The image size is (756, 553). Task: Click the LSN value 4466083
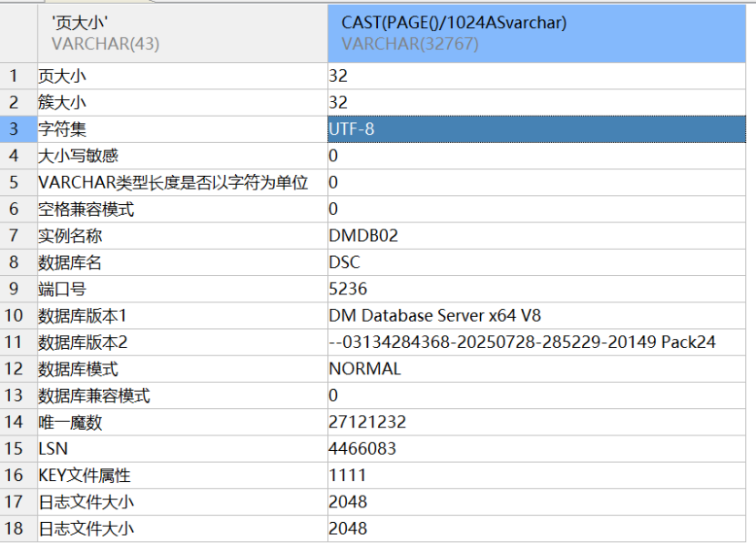pyautogui.click(x=536, y=449)
